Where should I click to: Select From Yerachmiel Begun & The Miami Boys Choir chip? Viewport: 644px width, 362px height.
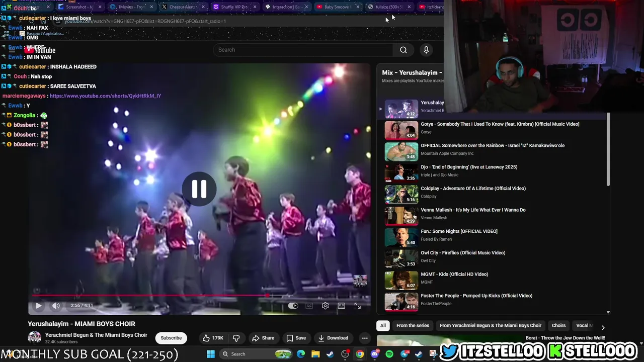pos(491,325)
